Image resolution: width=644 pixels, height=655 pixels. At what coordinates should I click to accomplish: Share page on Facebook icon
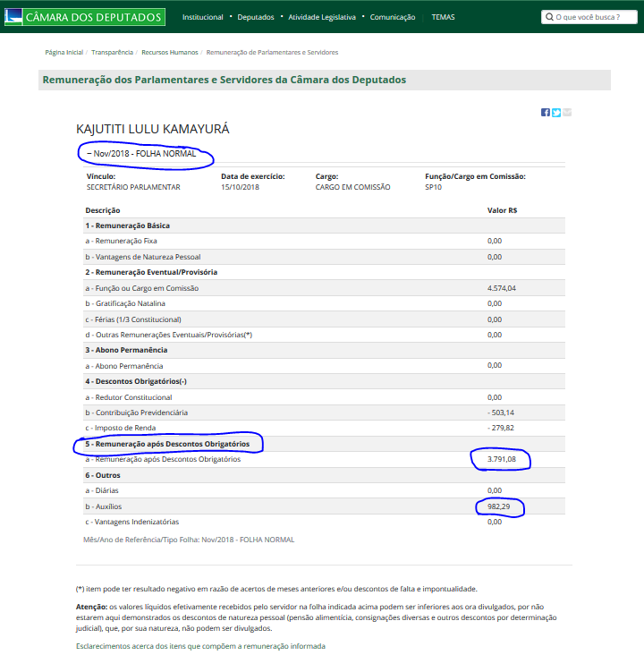point(545,112)
